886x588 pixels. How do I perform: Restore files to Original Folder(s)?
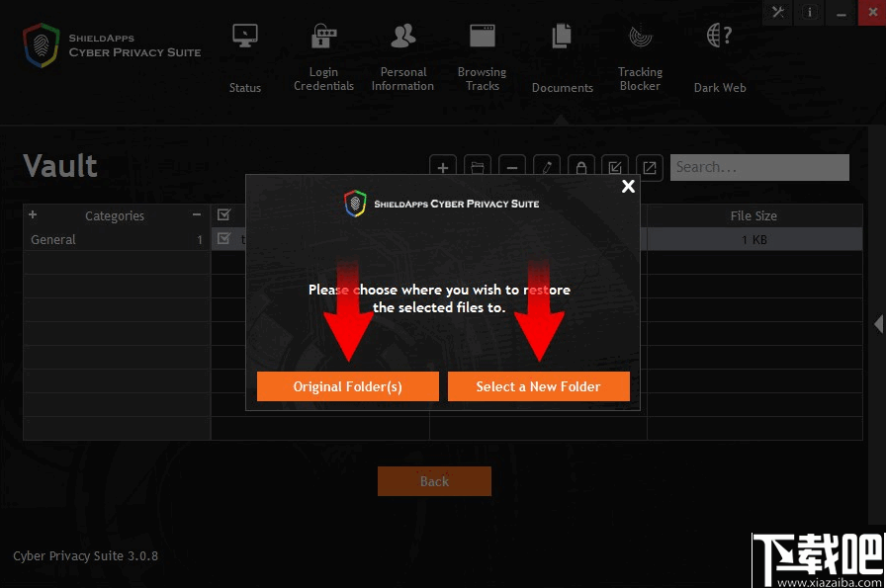[x=347, y=386]
